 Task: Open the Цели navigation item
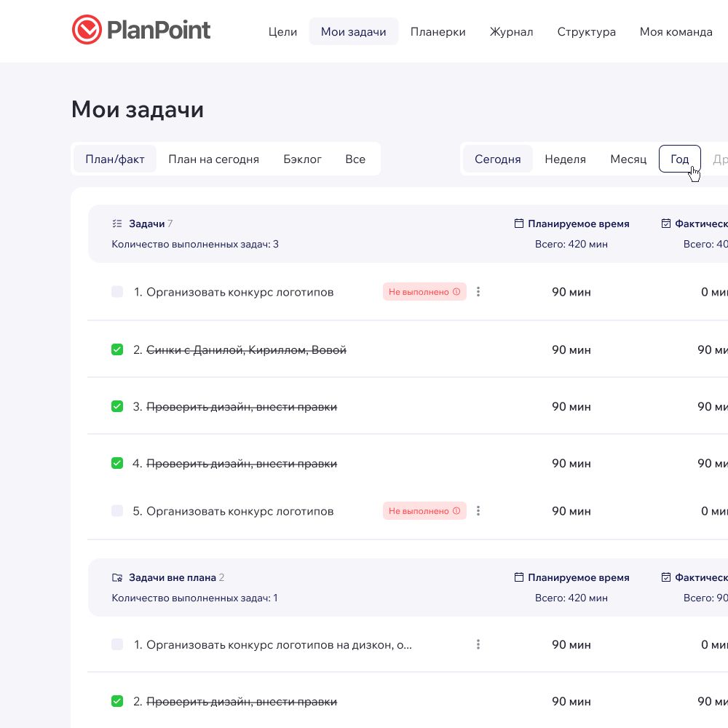click(282, 32)
